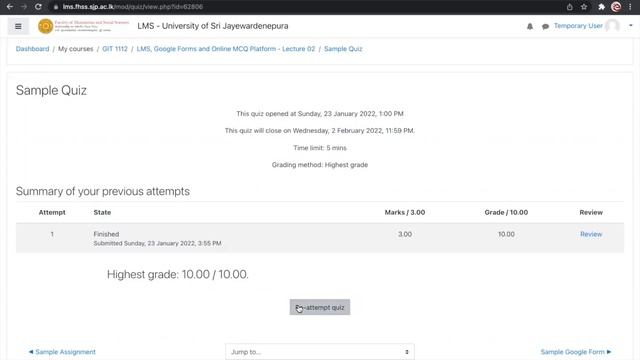Go to Dashboard breadcrumb
Screen dimensions: 640x360
[x=32, y=49]
